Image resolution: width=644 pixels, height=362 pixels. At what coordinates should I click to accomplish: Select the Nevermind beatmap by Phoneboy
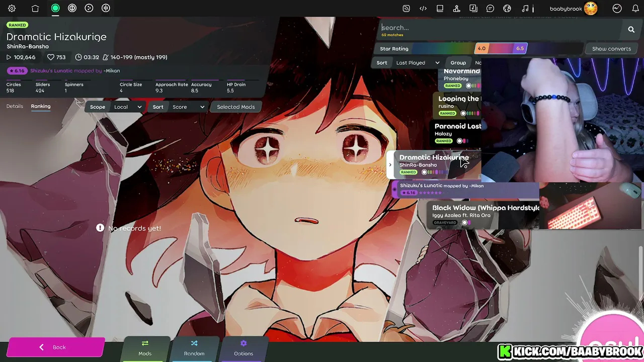(x=460, y=78)
